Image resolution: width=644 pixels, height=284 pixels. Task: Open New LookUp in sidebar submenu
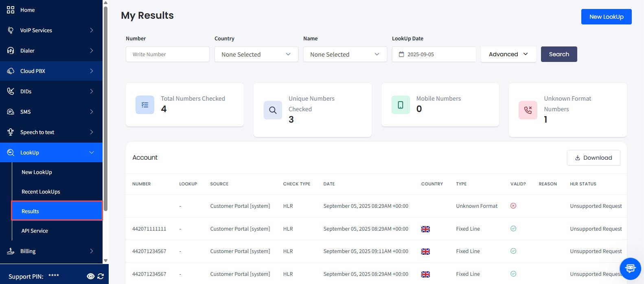point(37,172)
